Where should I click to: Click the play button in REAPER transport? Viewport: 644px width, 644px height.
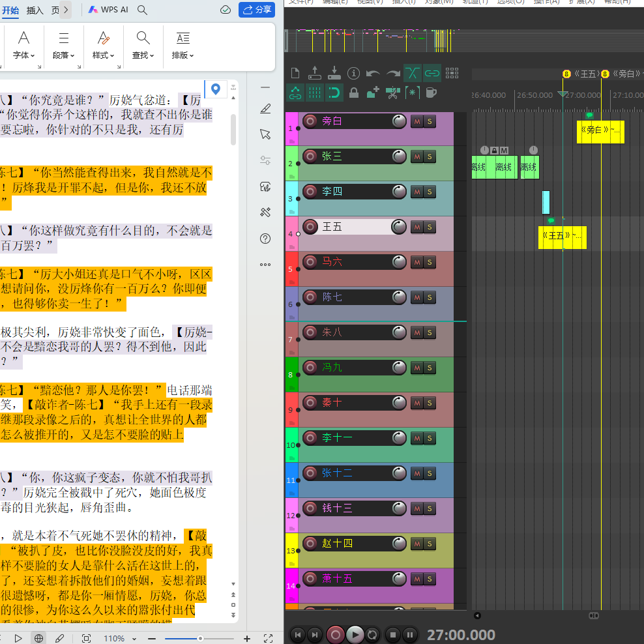click(x=355, y=635)
